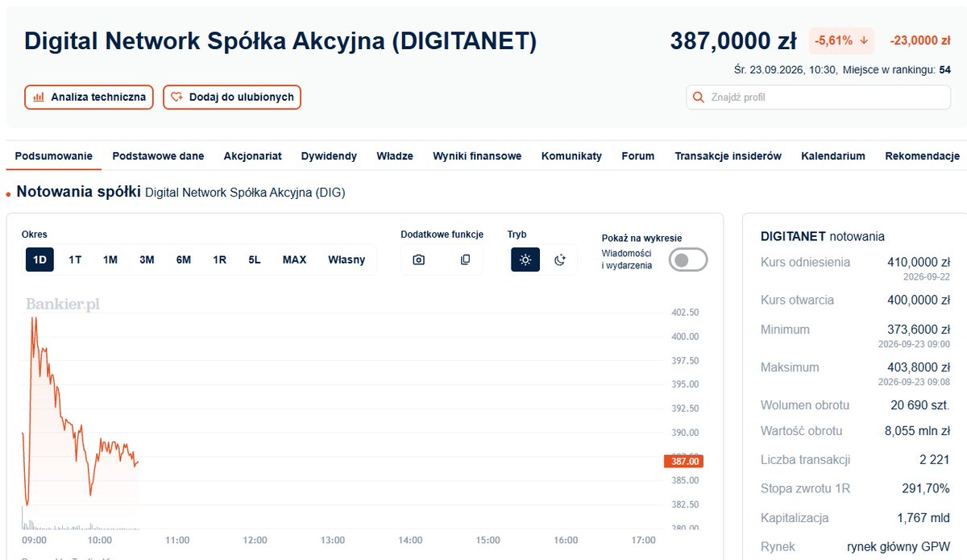967x560 pixels.
Task: Click the Kurs otwarcia value 400,0000 zł
Action: 918,300
